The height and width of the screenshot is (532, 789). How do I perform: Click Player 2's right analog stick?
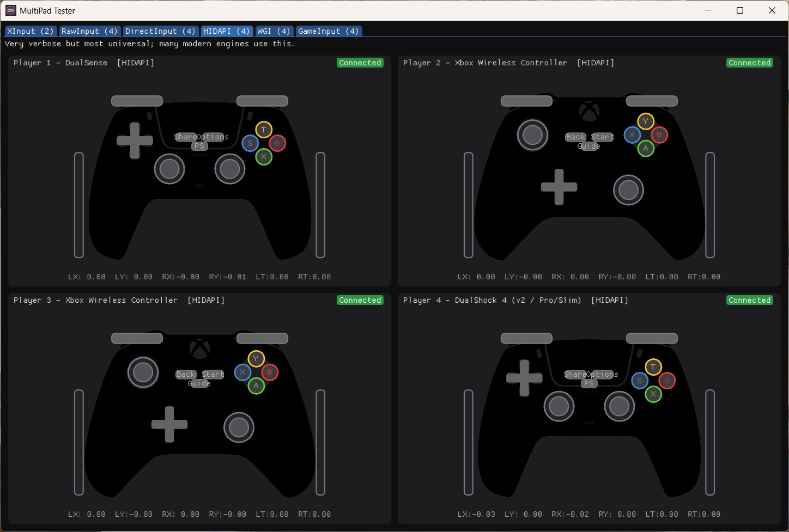(629, 190)
